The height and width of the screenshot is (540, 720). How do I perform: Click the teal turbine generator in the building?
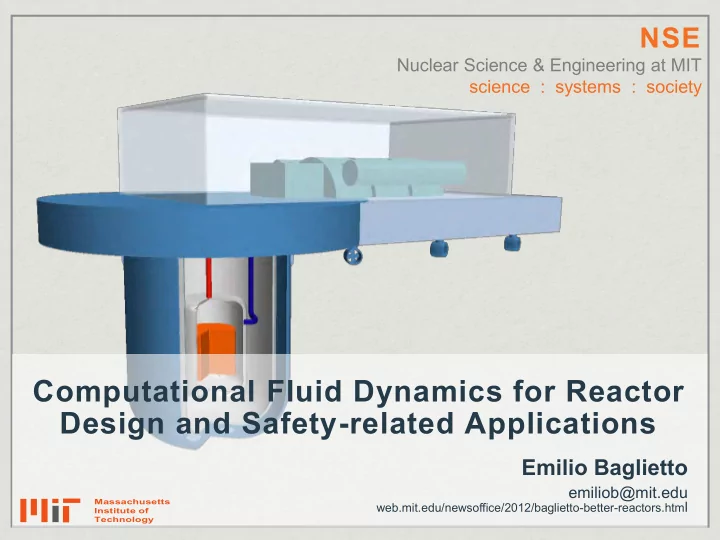[x=358, y=178]
